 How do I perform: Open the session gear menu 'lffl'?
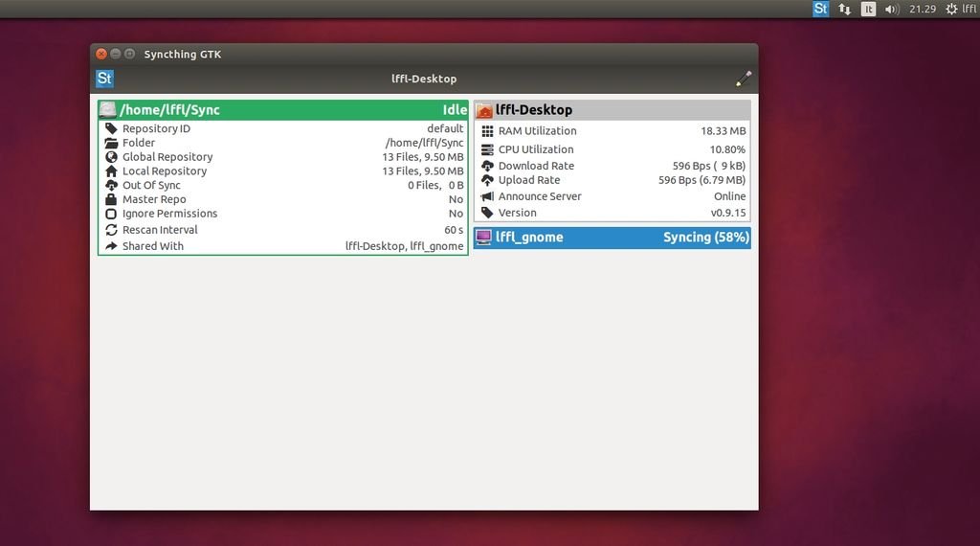(961, 9)
